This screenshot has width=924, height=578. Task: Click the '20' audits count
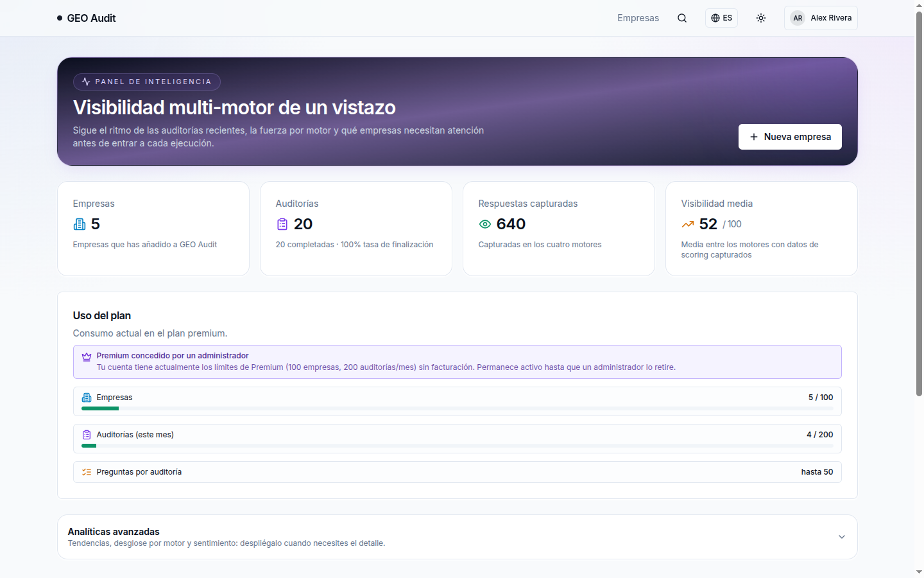(303, 224)
